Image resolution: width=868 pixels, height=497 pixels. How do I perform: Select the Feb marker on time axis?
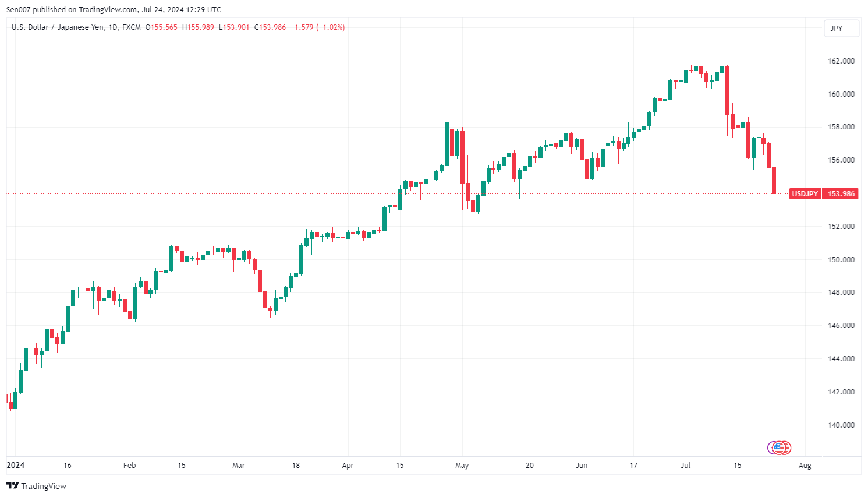129,466
